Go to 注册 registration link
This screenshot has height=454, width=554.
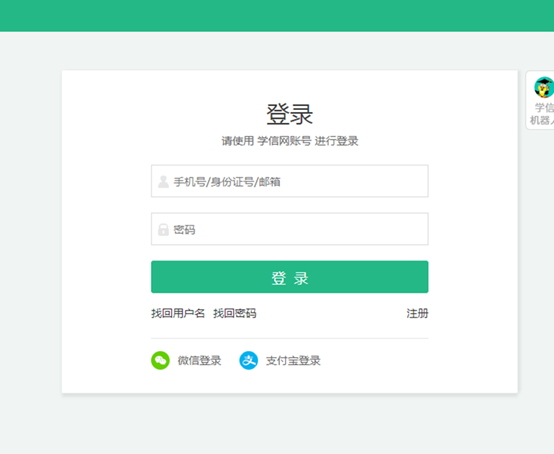coord(417,313)
